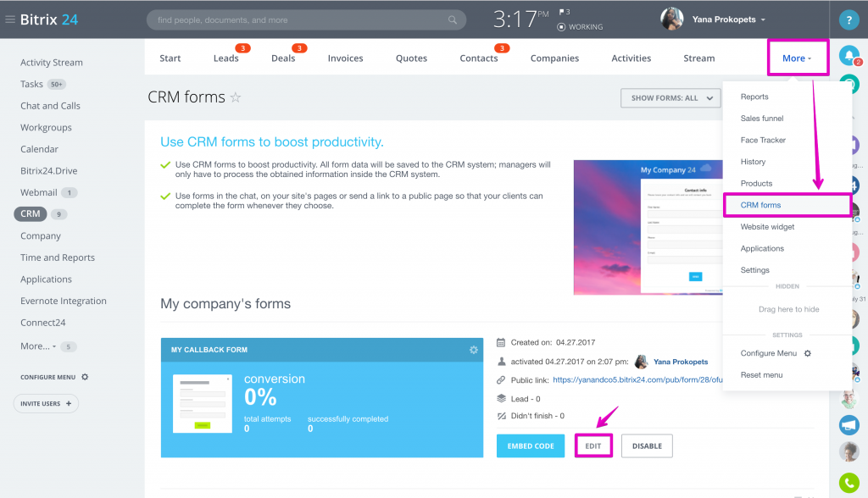
Task: Select CRM in the left sidebar
Action: (31, 213)
